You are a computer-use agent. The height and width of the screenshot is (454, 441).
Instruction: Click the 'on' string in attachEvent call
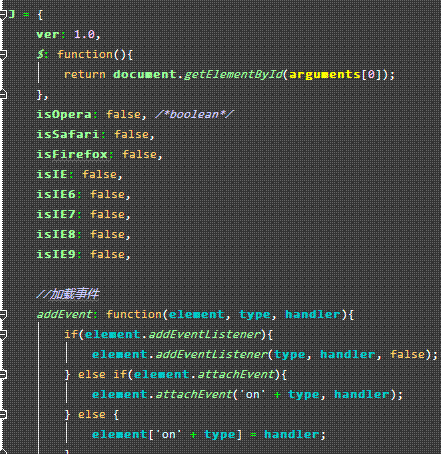point(252,394)
